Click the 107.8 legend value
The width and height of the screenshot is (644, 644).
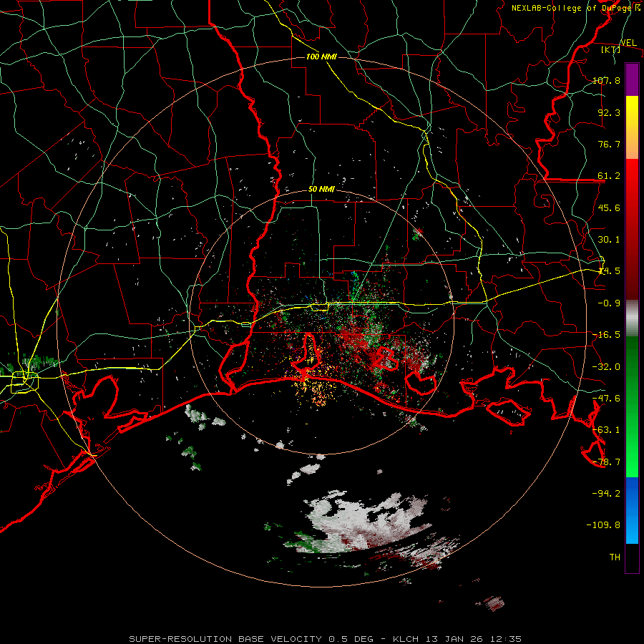pos(606,80)
